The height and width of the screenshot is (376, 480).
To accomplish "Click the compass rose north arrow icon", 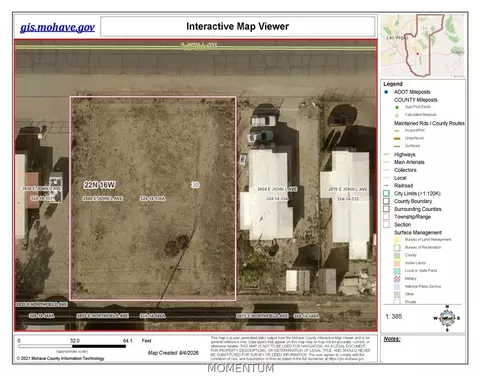I will pyautogui.click(x=447, y=318).
